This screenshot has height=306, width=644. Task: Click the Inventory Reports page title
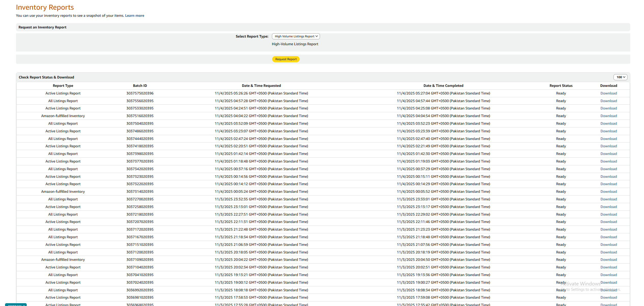pos(45,7)
